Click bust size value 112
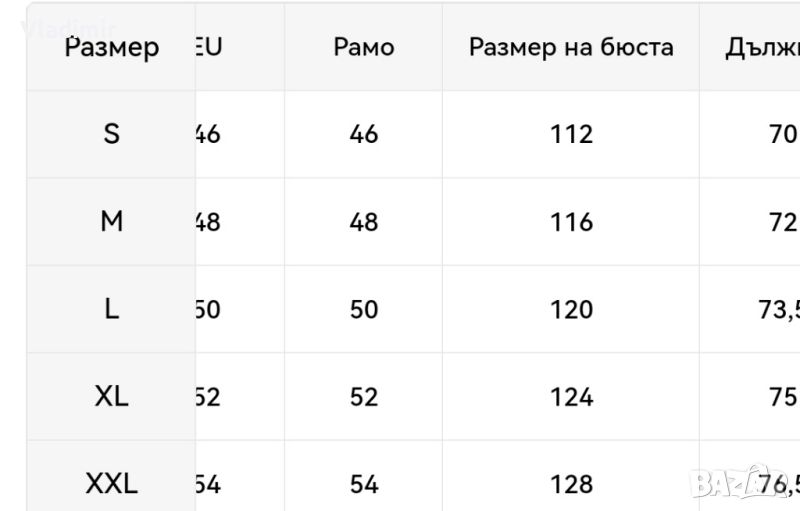Viewport: 800px width, 511px height. click(x=571, y=134)
